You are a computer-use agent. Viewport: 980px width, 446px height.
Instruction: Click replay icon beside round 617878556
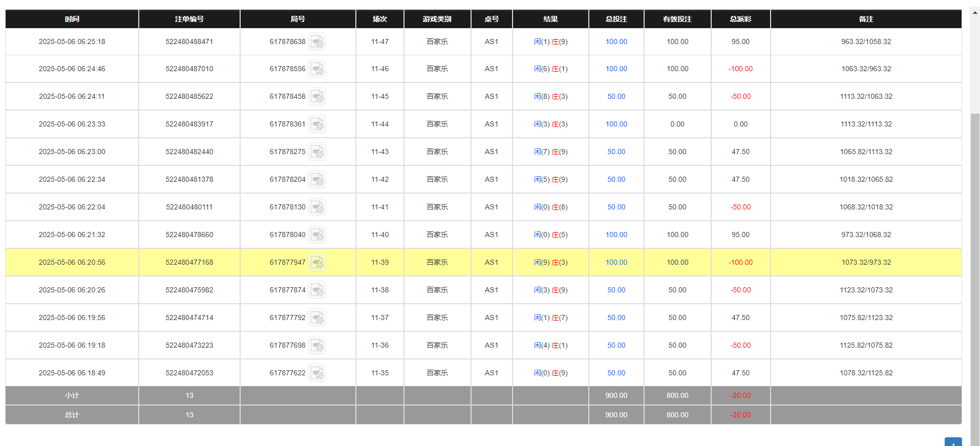click(x=317, y=69)
